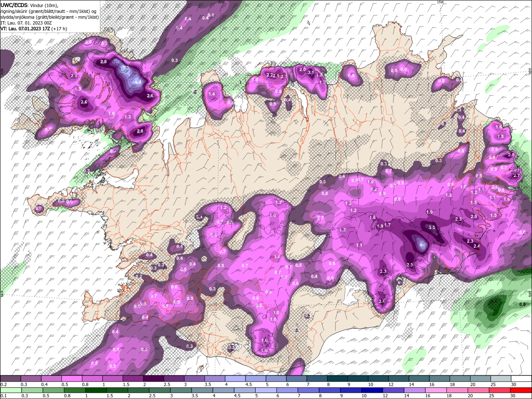Click the 2.5 value in southeast
The height and width of the screenshot is (399, 532).
(x=410, y=265)
